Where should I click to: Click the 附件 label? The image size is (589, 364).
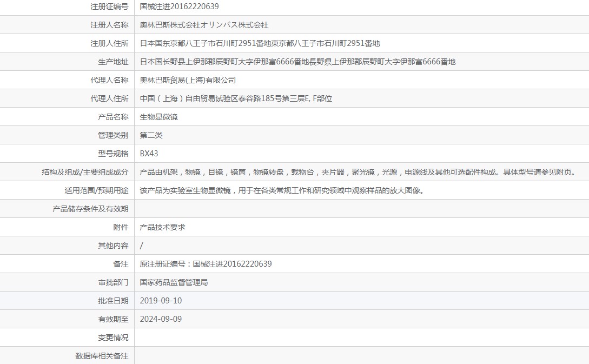tap(121, 227)
